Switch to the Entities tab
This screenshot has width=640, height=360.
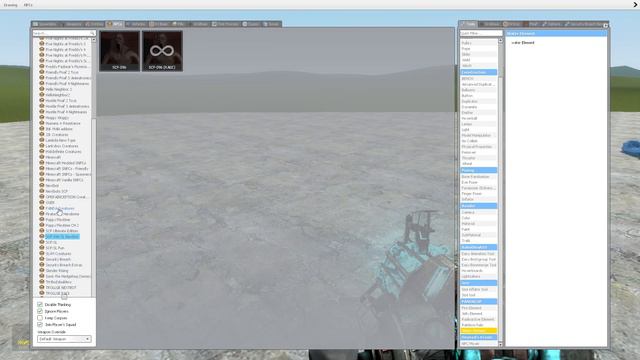tap(94, 24)
